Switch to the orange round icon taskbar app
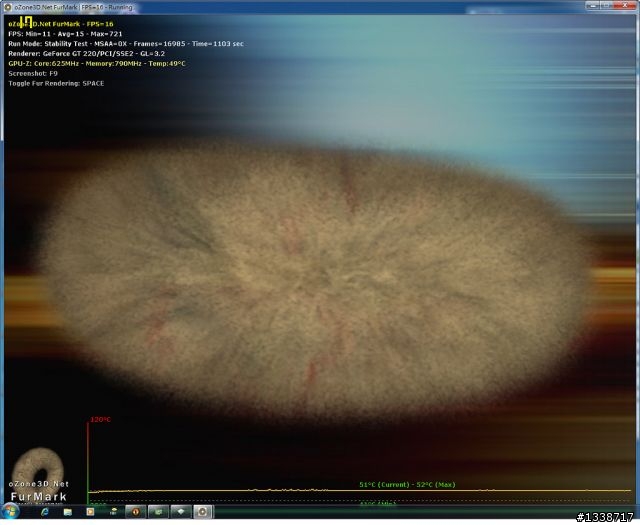Viewport: 640px width, 525px height. 136,512
